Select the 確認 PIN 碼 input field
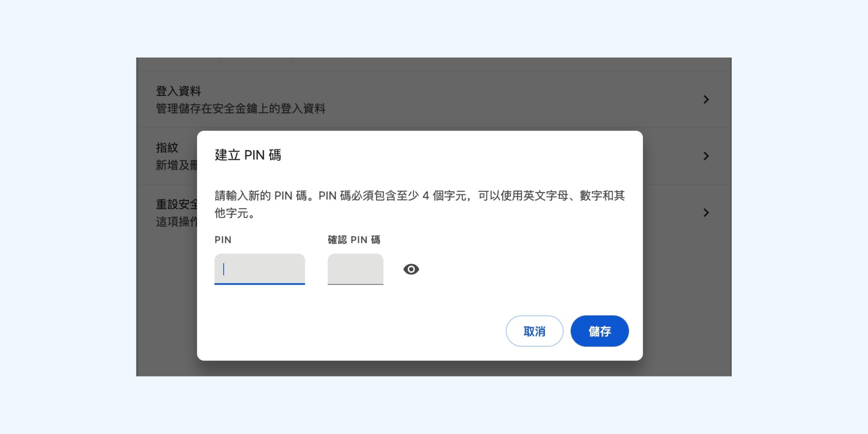 click(x=356, y=269)
